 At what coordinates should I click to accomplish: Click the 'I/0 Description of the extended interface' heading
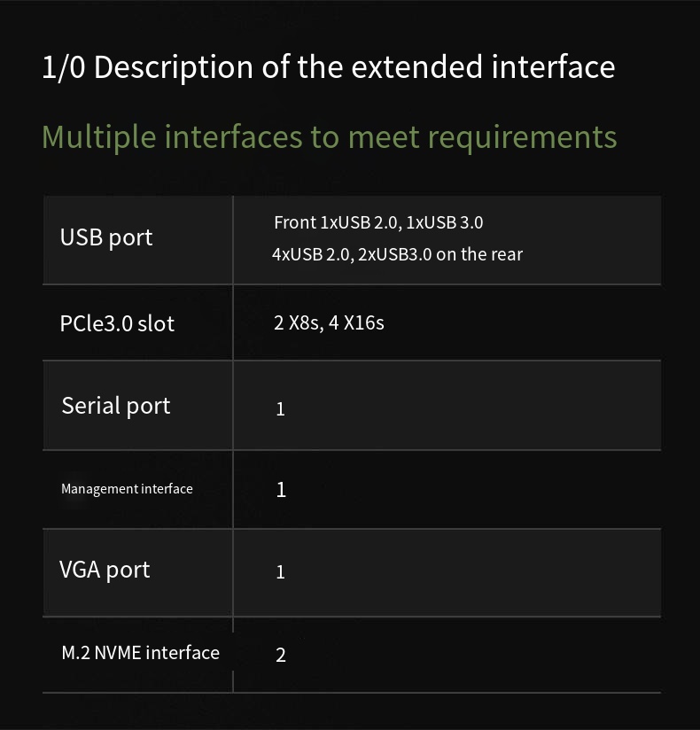pos(329,67)
